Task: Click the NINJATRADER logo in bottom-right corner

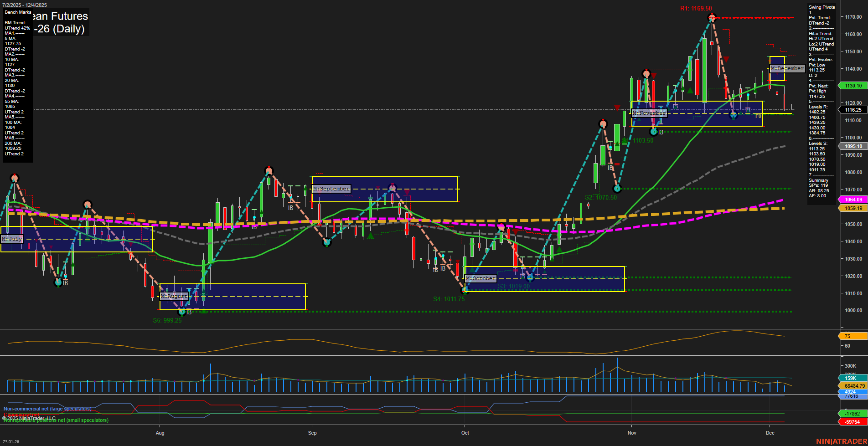Action: 842,441
